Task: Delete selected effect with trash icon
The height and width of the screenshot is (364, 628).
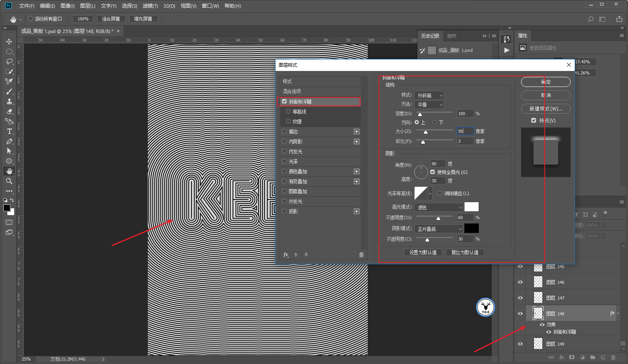Action: (361, 255)
